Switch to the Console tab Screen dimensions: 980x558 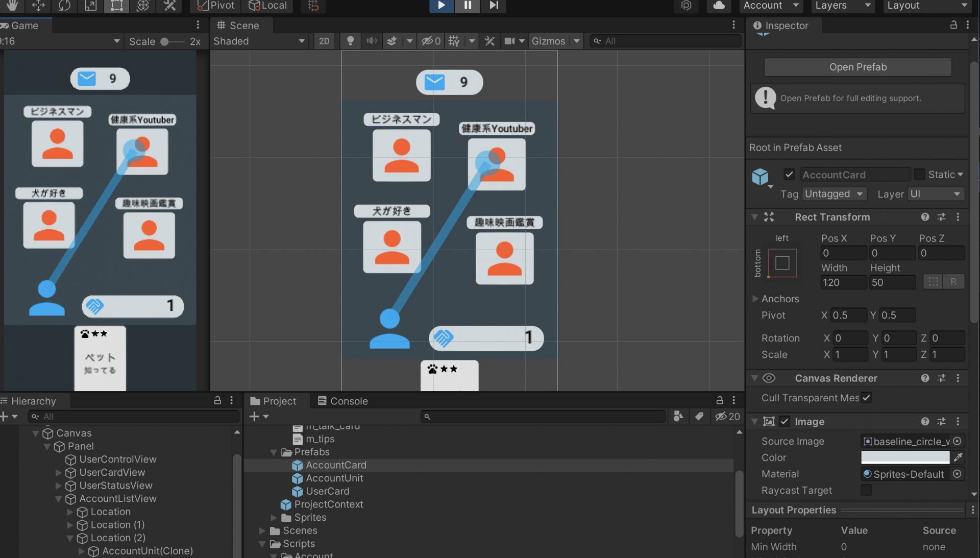pos(343,401)
